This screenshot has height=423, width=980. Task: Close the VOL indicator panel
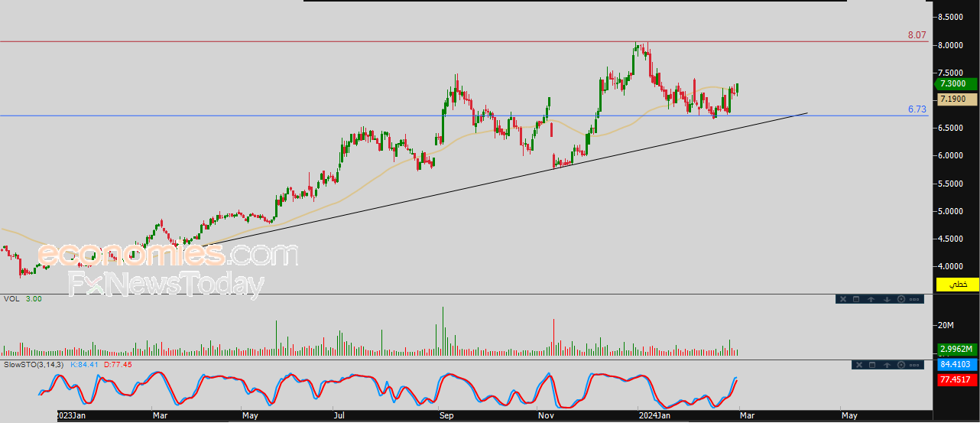842,299
